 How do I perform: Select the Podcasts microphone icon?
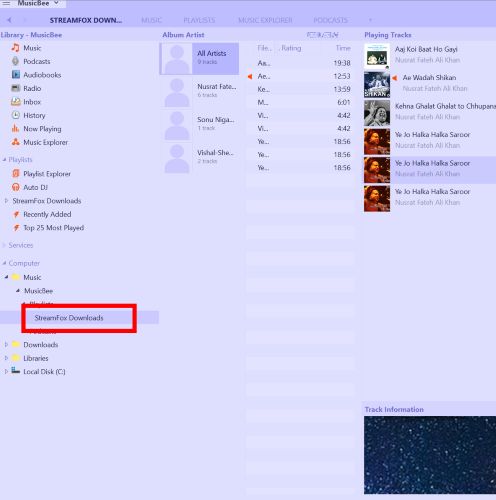[15, 61]
